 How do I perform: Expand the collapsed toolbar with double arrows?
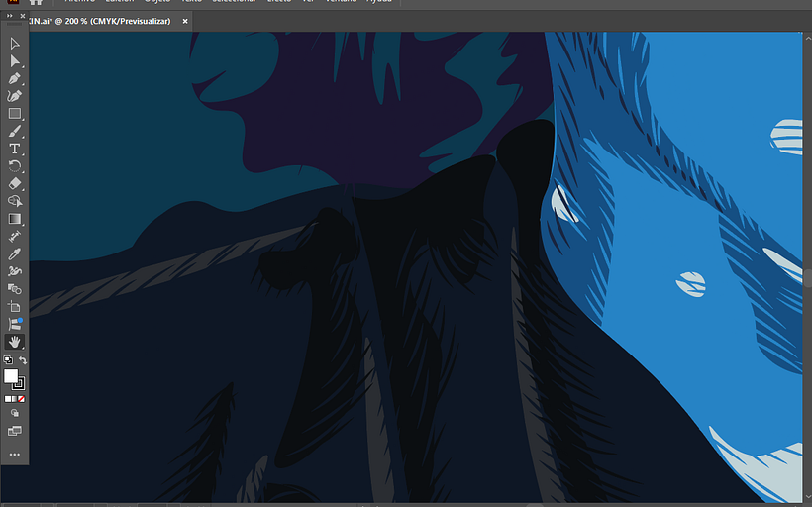point(11,16)
